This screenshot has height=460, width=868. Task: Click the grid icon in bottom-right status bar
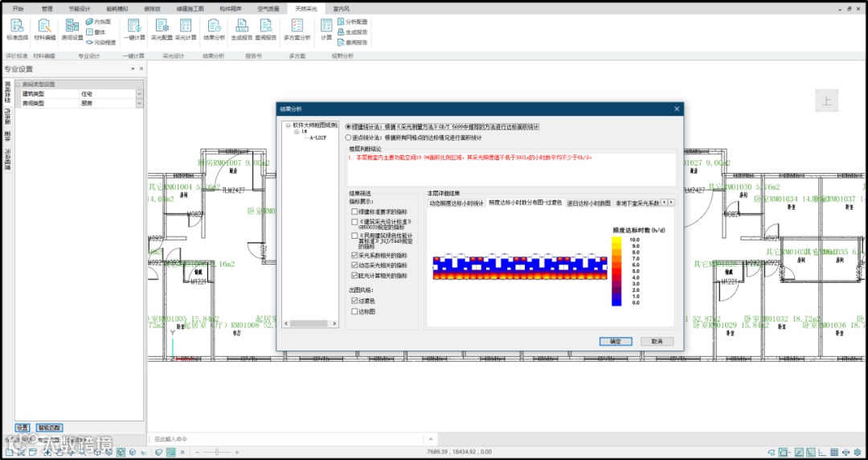[833, 452]
